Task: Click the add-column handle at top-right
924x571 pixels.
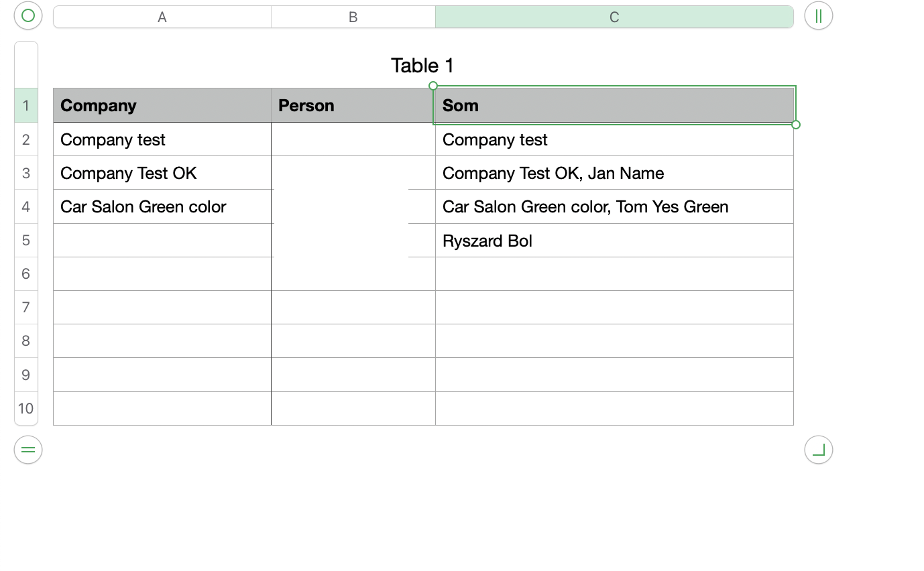Action: click(x=818, y=16)
